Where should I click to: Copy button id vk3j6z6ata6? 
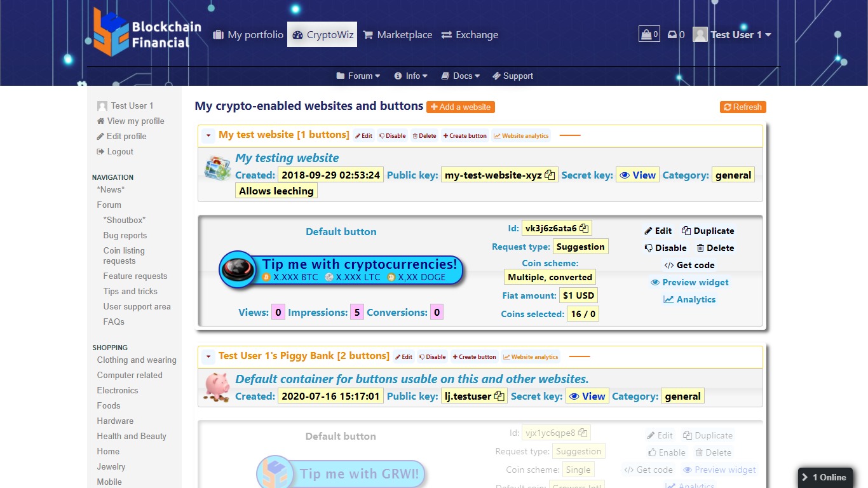pyautogui.click(x=584, y=229)
